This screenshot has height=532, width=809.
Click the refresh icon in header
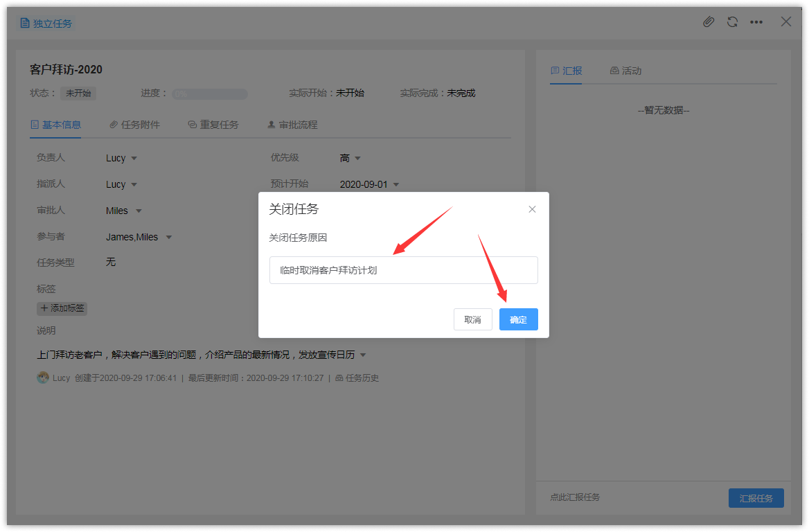point(732,22)
